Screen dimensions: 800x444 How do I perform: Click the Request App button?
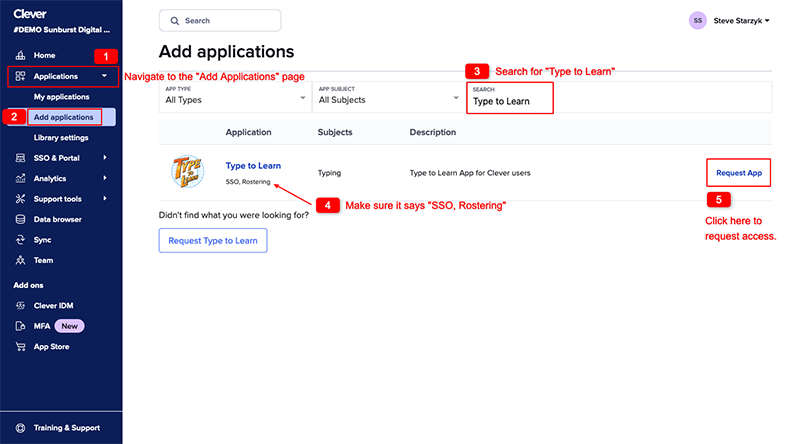[x=739, y=172]
